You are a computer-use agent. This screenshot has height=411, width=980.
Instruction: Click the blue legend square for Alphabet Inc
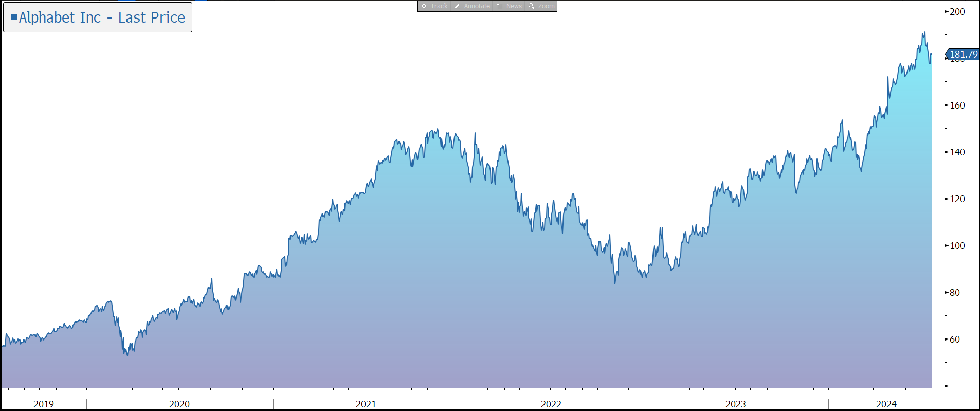(x=14, y=17)
